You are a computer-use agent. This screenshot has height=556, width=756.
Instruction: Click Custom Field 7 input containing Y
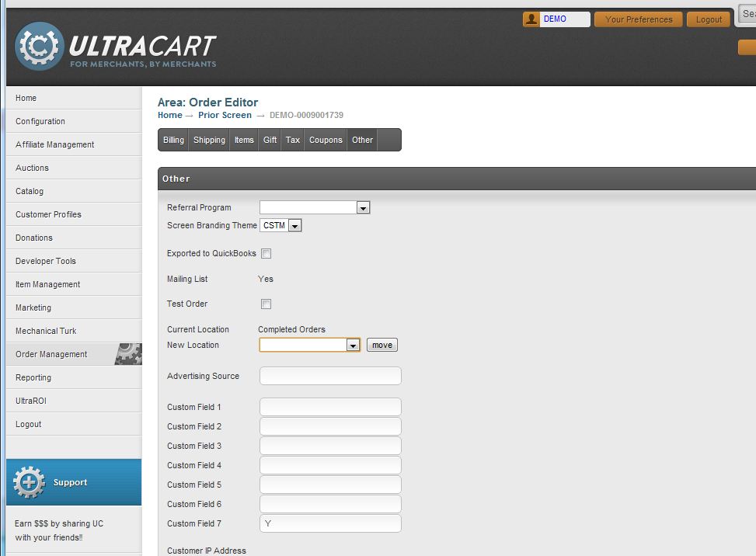pyautogui.click(x=330, y=523)
